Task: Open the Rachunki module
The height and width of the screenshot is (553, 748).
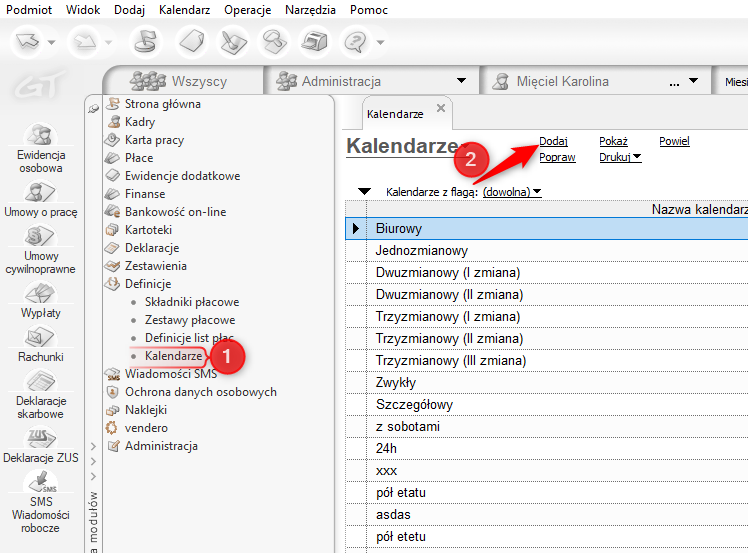Action: (41, 344)
